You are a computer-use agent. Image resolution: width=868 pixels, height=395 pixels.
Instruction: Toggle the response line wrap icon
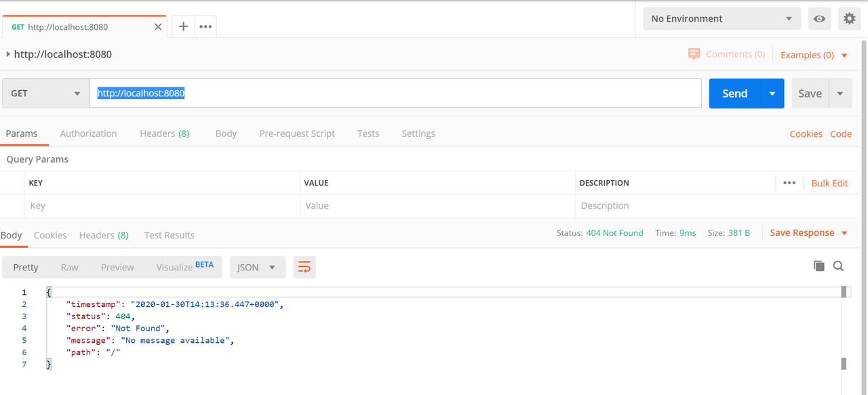(304, 267)
